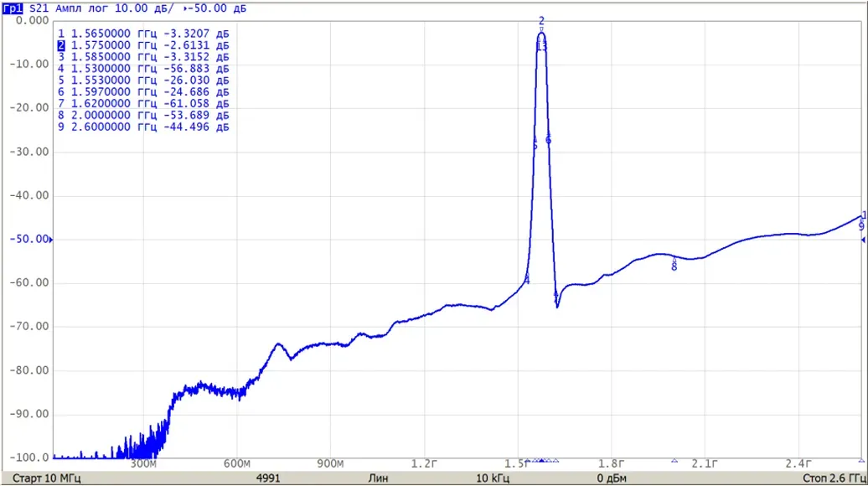The height and width of the screenshot is (486, 868).
Task: Click the 1.2Г frequency axis label
Action: tap(424, 464)
